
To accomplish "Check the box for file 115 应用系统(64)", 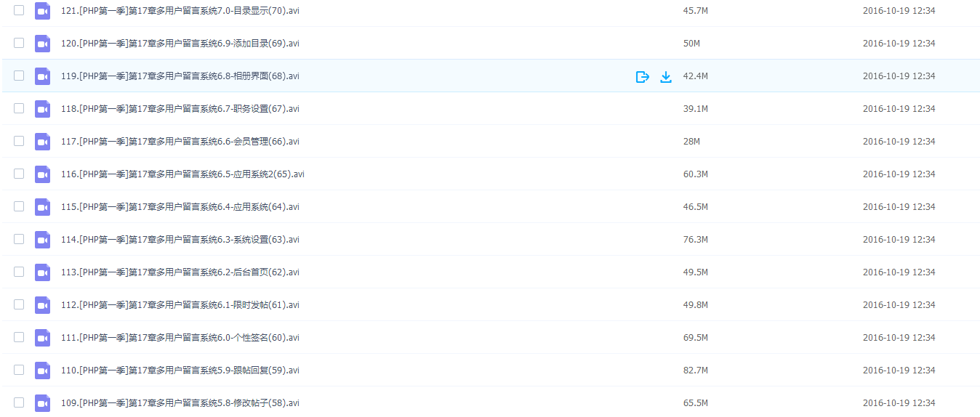I will [x=19, y=206].
